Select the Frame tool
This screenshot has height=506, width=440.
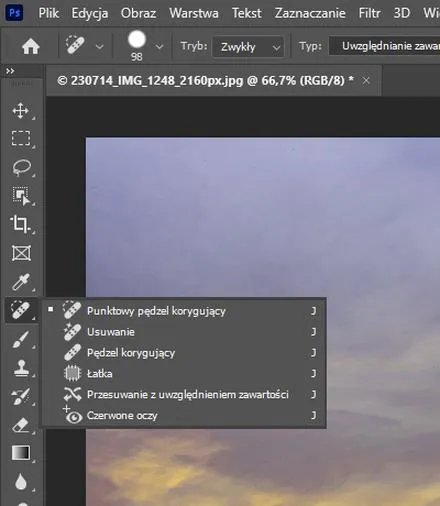21,253
